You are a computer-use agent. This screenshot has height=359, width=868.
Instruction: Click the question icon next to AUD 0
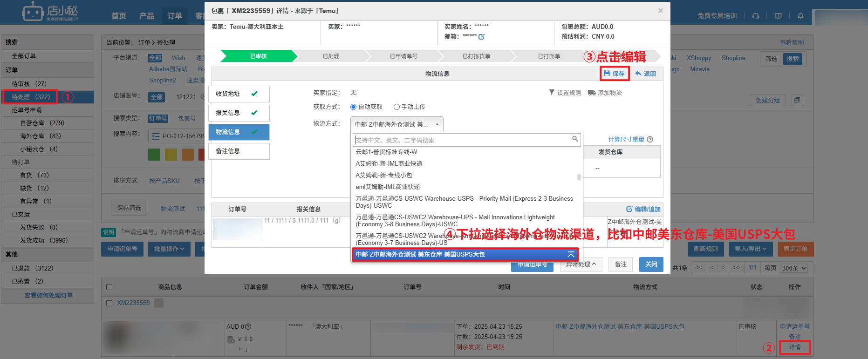click(x=248, y=327)
